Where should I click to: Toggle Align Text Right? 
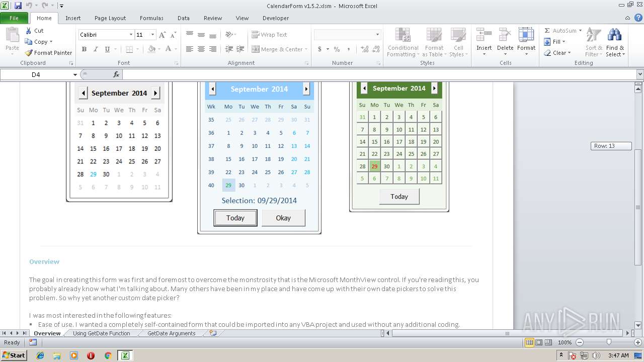(x=212, y=49)
